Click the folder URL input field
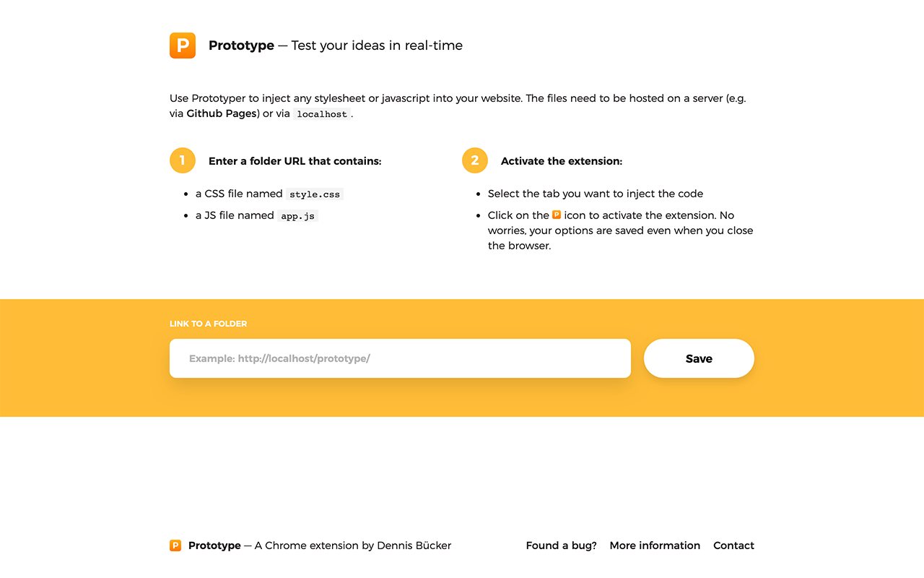 point(400,358)
